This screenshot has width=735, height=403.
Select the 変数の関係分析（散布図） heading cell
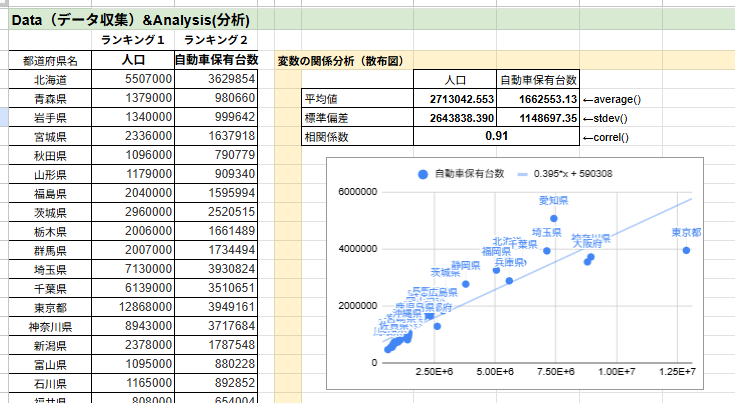click(x=340, y=61)
